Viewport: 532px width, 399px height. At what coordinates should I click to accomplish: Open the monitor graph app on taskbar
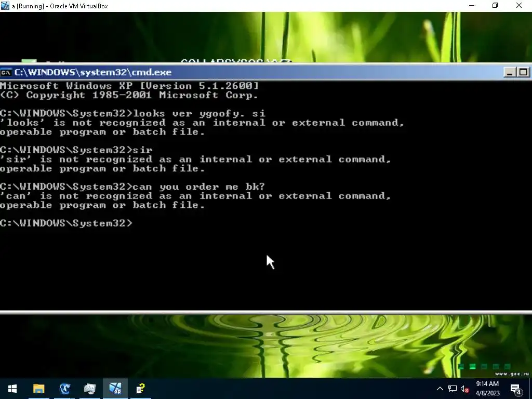coord(90,389)
